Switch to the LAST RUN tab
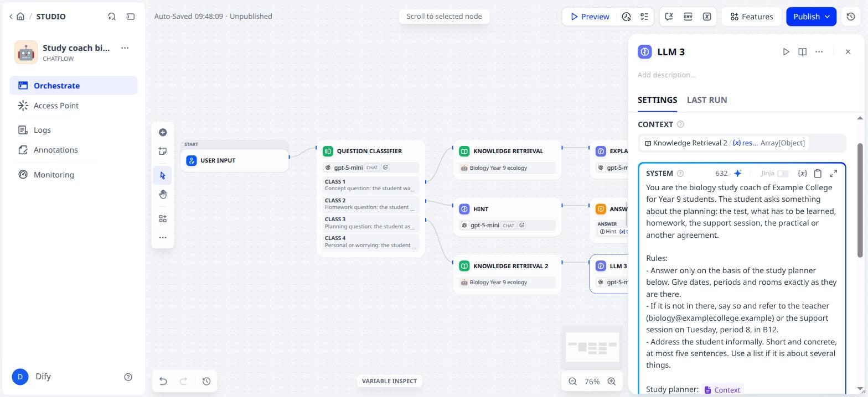This screenshot has width=868, height=397. pos(707,100)
